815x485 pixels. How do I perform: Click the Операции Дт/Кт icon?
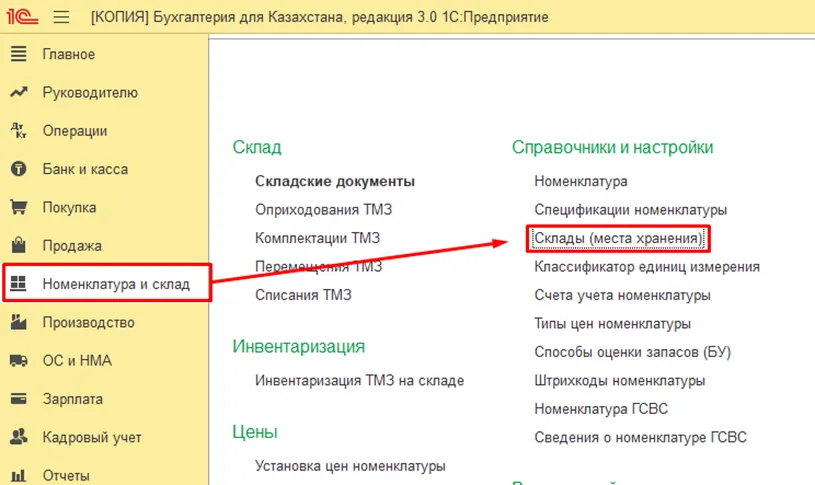click(19, 130)
